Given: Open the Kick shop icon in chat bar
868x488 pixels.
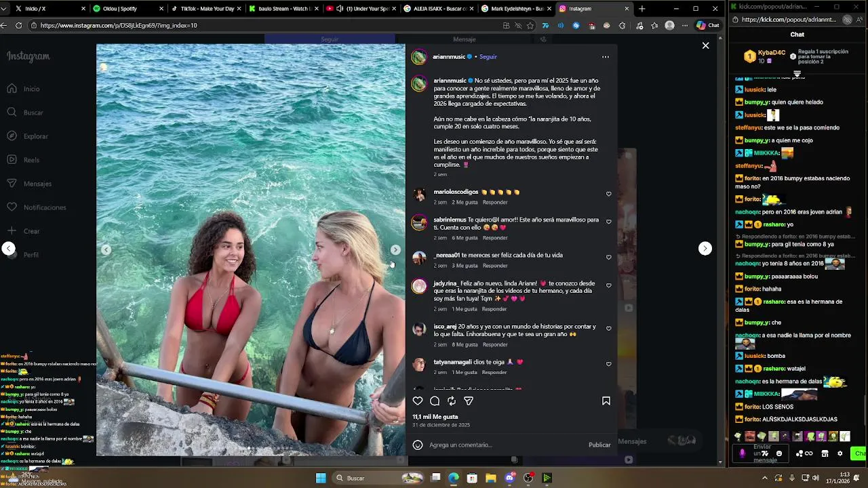Looking at the screenshot, I should 825,453.
